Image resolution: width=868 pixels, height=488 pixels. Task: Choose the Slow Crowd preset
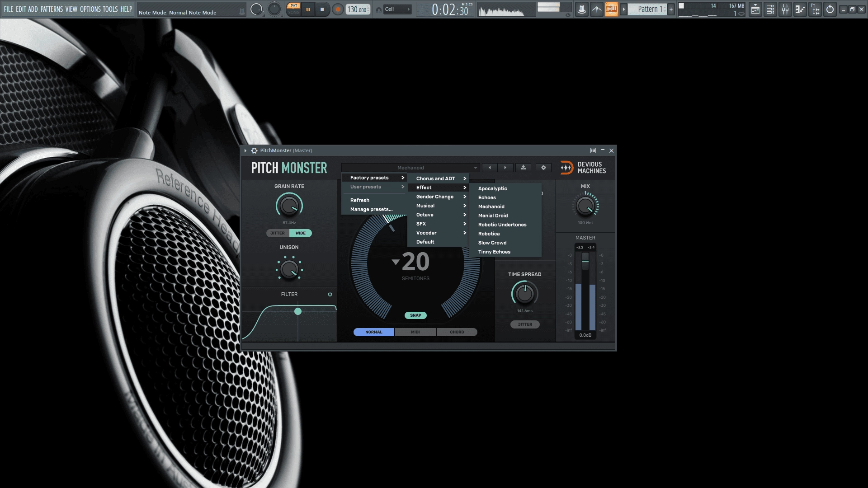pos(506,243)
